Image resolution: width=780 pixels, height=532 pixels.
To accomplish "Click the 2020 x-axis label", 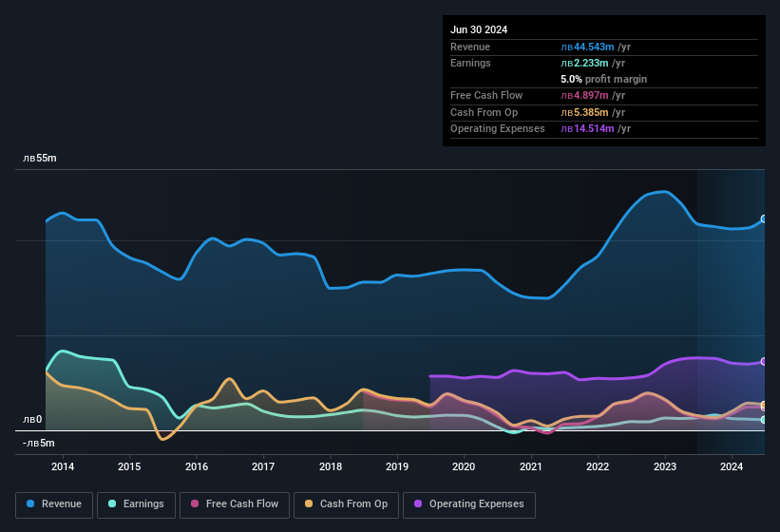I will pos(464,466).
